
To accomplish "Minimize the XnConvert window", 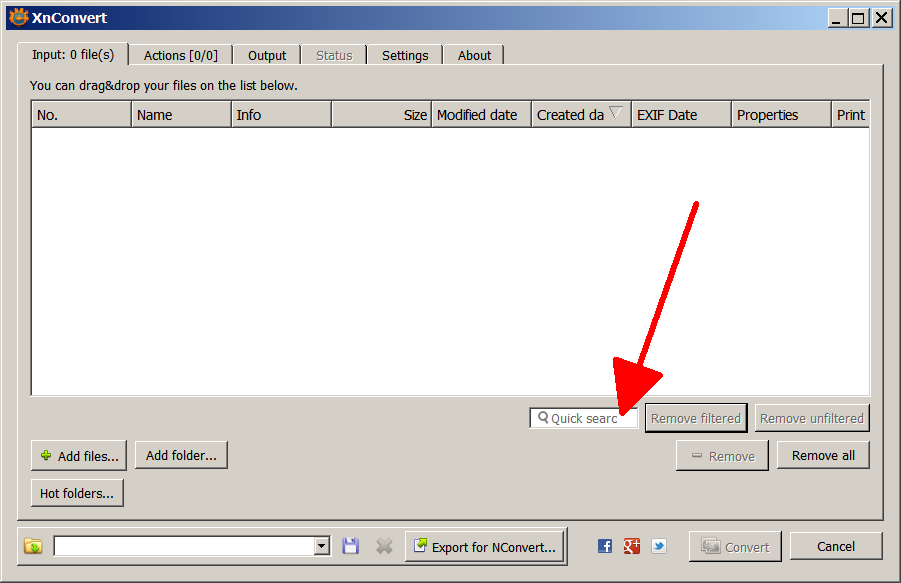I will 837,18.
